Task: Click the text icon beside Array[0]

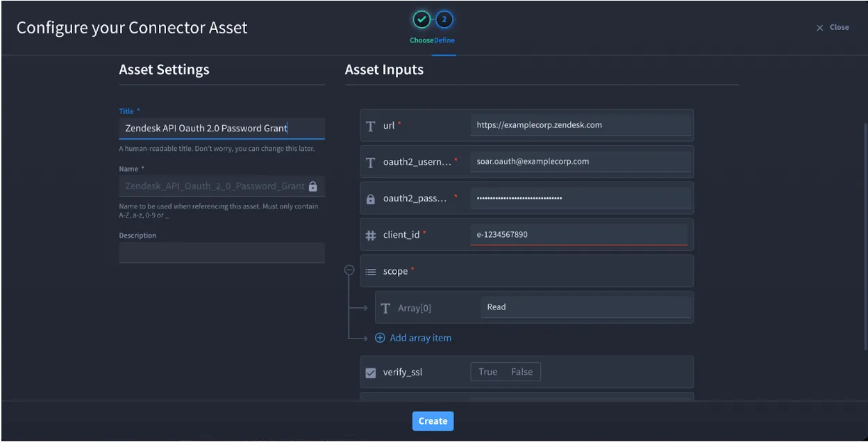Action: pyautogui.click(x=386, y=308)
